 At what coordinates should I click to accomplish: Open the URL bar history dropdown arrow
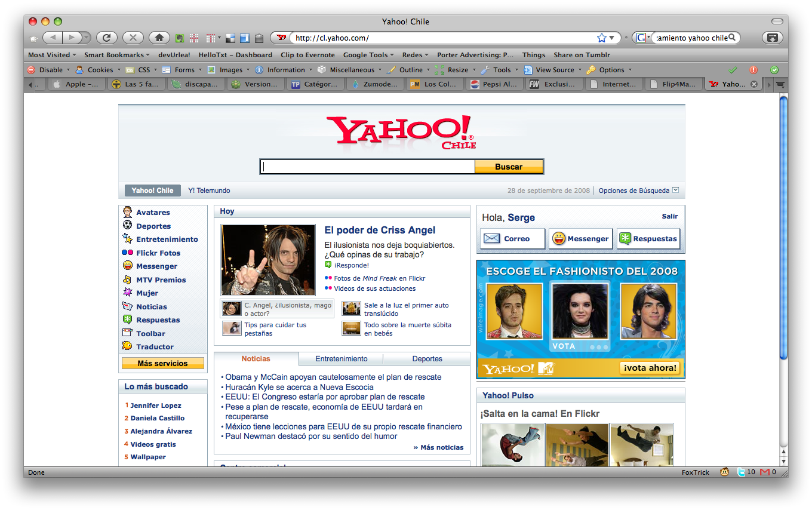[612, 38]
